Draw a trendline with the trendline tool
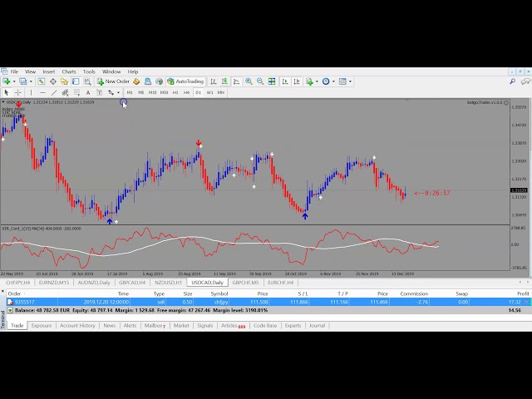532x399 pixels. click(x=52, y=92)
